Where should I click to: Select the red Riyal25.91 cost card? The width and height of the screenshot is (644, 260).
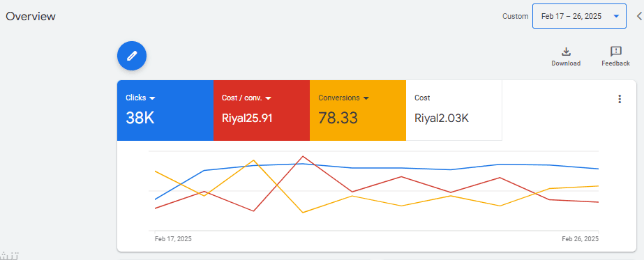(x=262, y=110)
